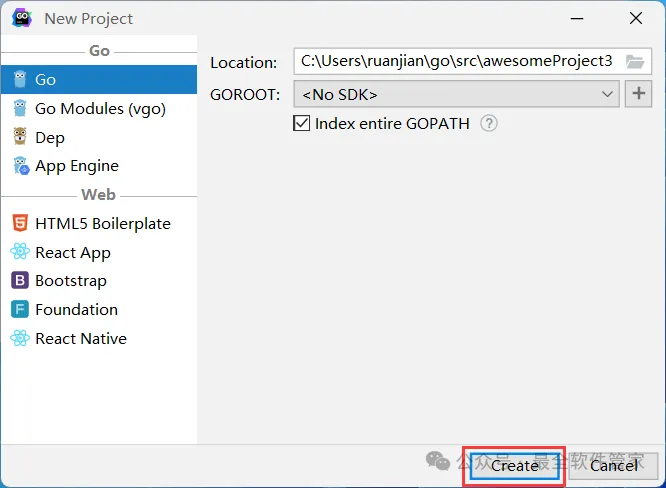The width and height of the screenshot is (666, 488).
Task: Click the purple Bootstrap B icon
Action: [20, 280]
